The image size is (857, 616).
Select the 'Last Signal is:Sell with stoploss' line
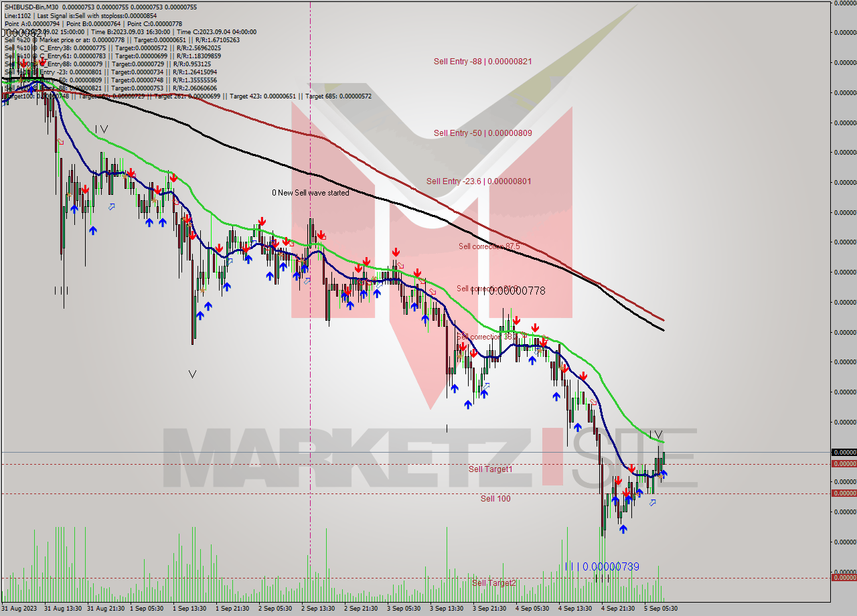pyautogui.click(x=96, y=15)
